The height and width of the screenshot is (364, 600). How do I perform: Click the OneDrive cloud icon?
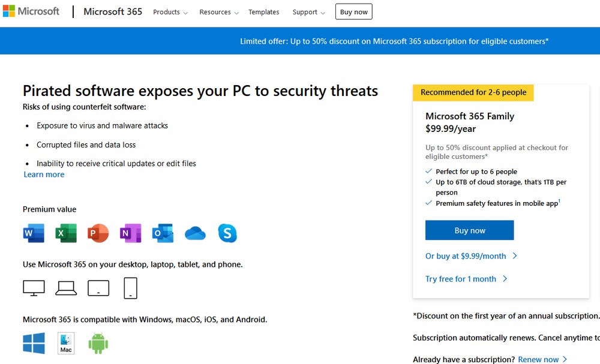[195, 233]
